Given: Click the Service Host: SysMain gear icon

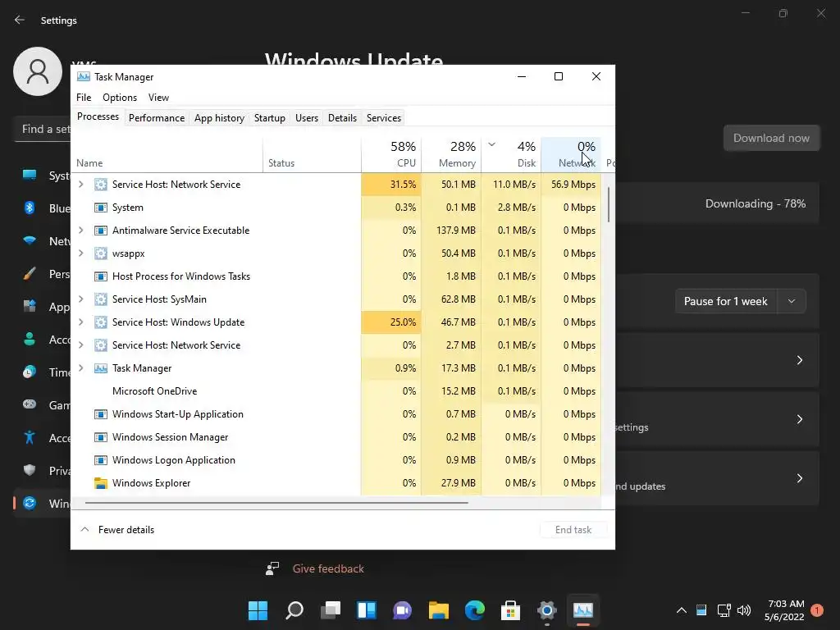Looking at the screenshot, I should [x=101, y=299].
